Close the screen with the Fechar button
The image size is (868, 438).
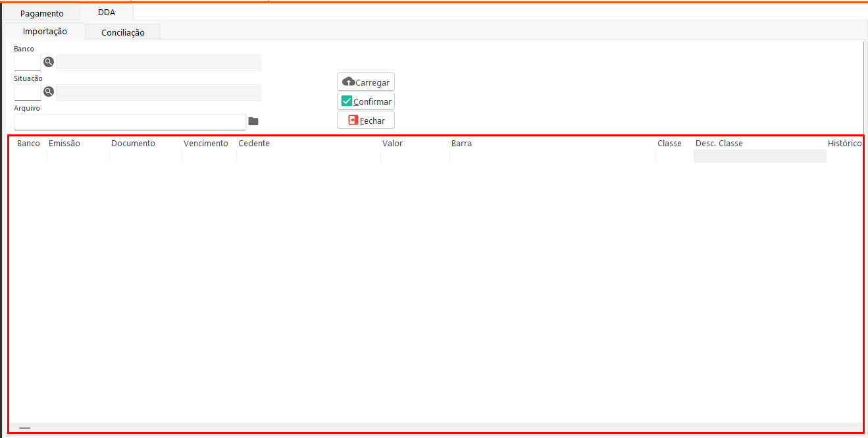point(366,121)
